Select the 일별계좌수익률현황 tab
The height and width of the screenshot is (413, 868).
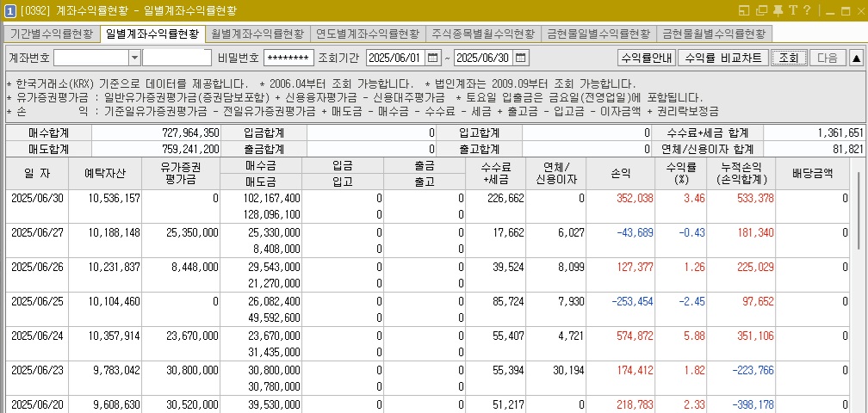tap(152, 34)
